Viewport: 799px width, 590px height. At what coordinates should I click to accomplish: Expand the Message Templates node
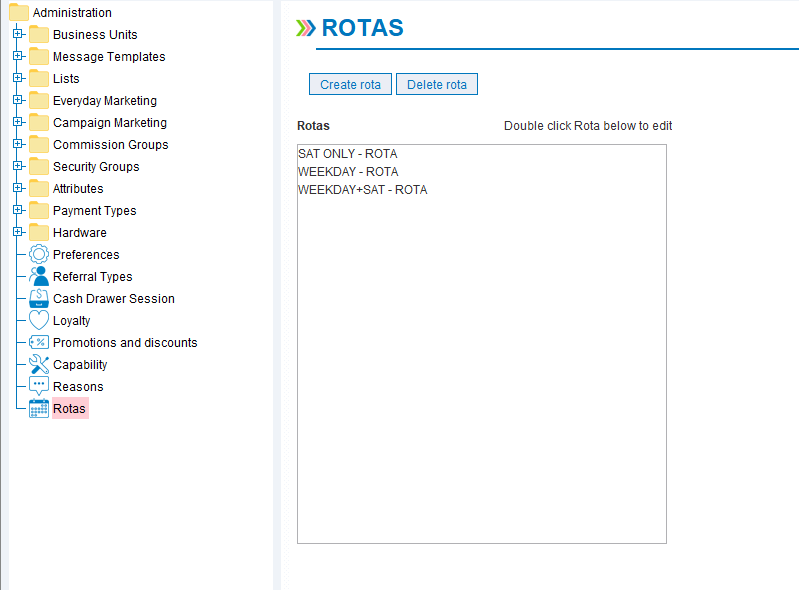point(17,56)
